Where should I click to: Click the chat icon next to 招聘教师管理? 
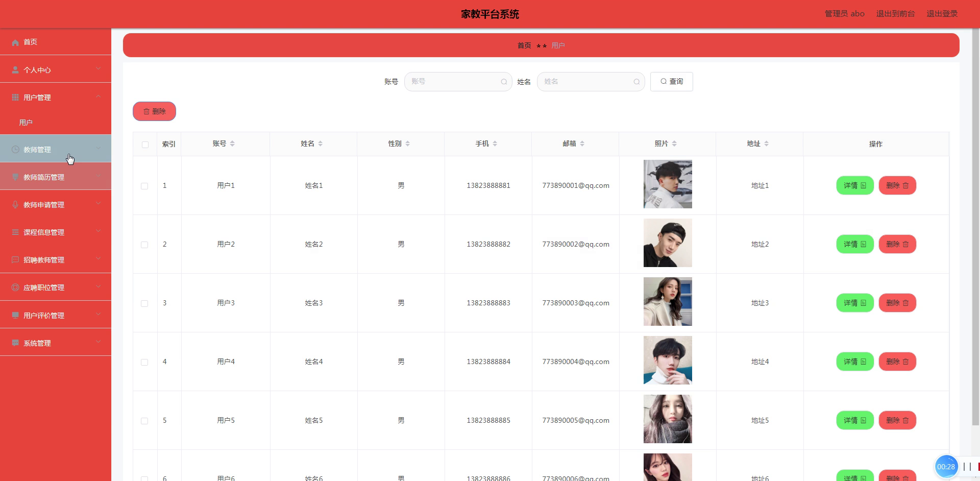(15, 260)
